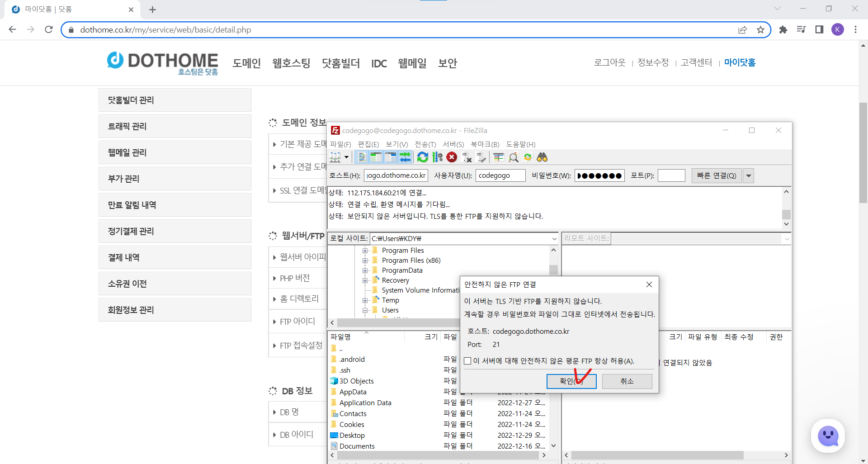Click the 비밀번호 password field
868x464 pixels.
(599, 175)
